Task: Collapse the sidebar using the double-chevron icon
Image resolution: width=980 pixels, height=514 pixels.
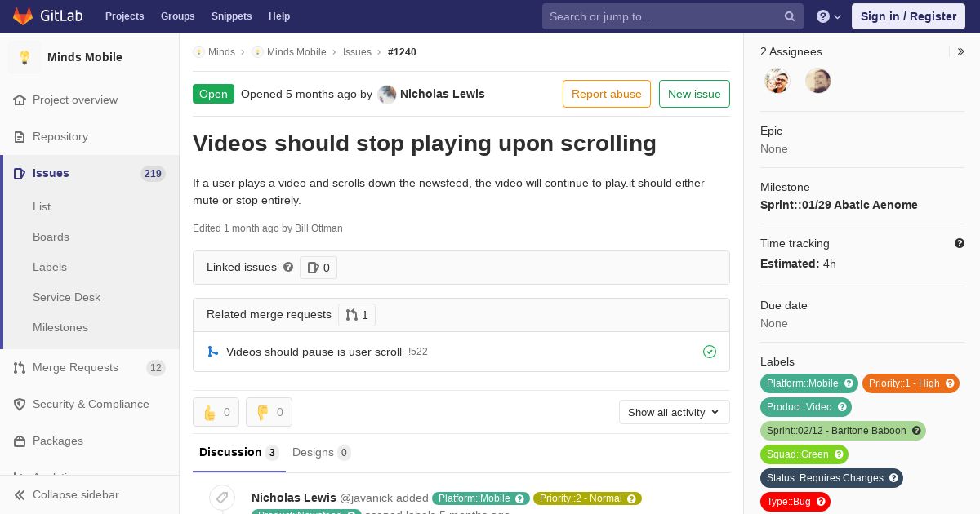Action: coord(20,494)
